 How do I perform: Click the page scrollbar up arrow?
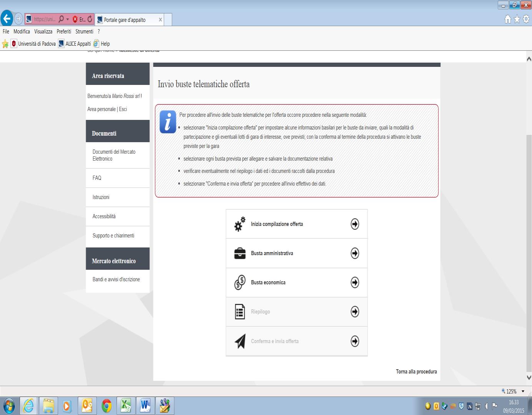[x=529, y=59]
